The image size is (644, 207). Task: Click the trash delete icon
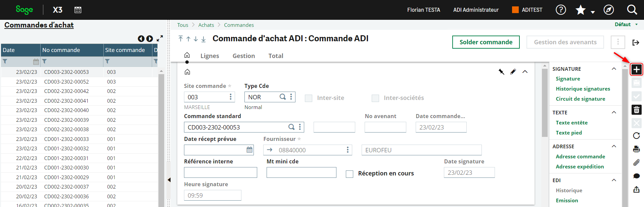[636, 110]
